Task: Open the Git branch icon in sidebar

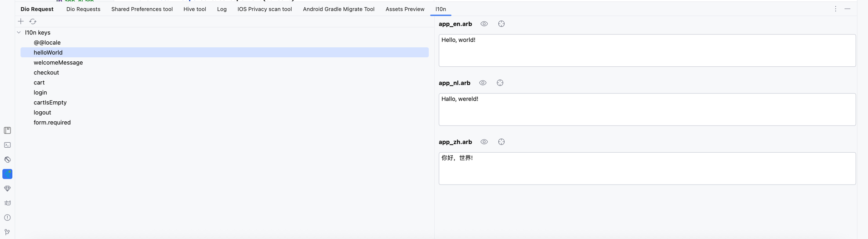Action: pyautogui.click(x=7, y=232)
